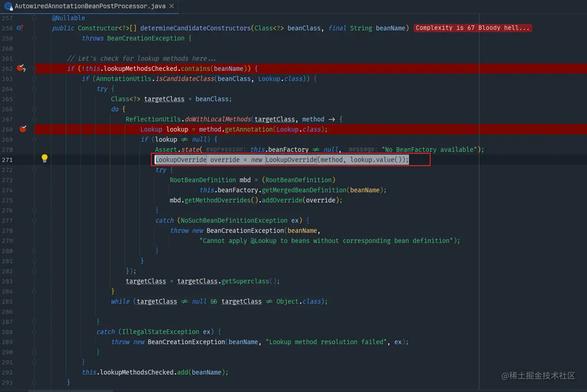Collapse the inner try fold on line 272
587x392 pixels.
point(35,170)
